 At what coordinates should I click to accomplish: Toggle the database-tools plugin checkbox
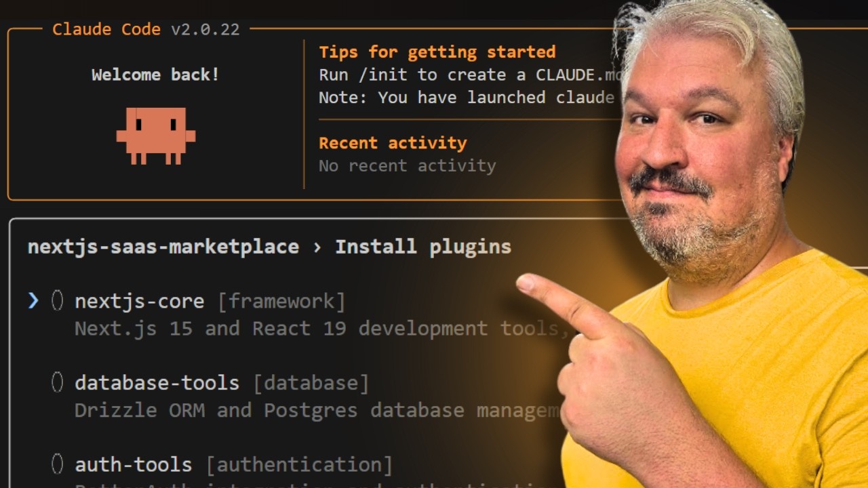(x=58, y=382)
